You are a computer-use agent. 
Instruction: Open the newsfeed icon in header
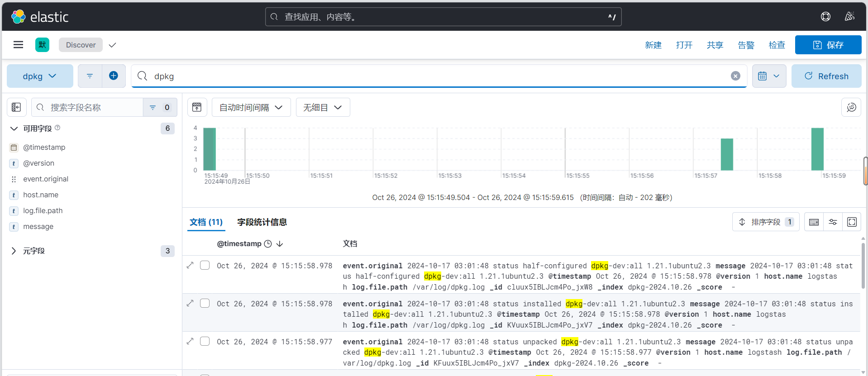pos(849,17)
